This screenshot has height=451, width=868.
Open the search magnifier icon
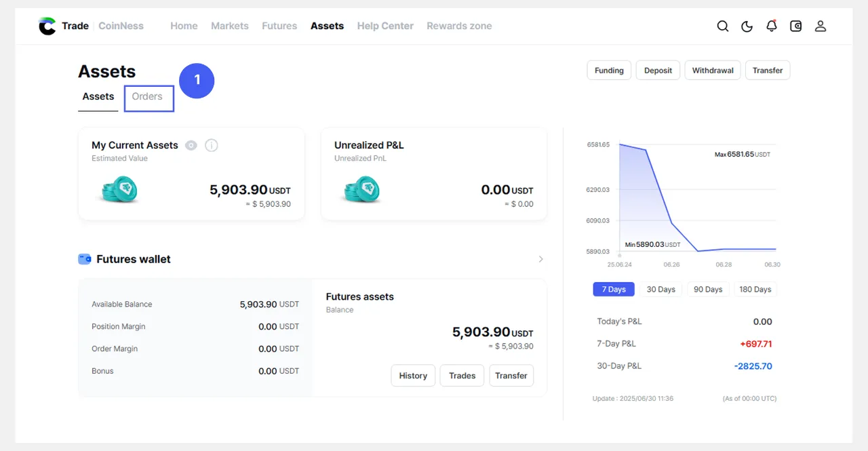tap(723, 26)
